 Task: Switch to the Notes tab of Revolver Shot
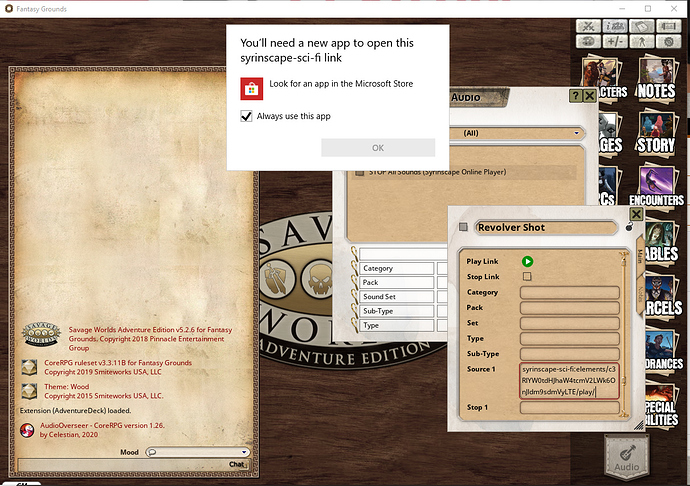pos(641,294)
